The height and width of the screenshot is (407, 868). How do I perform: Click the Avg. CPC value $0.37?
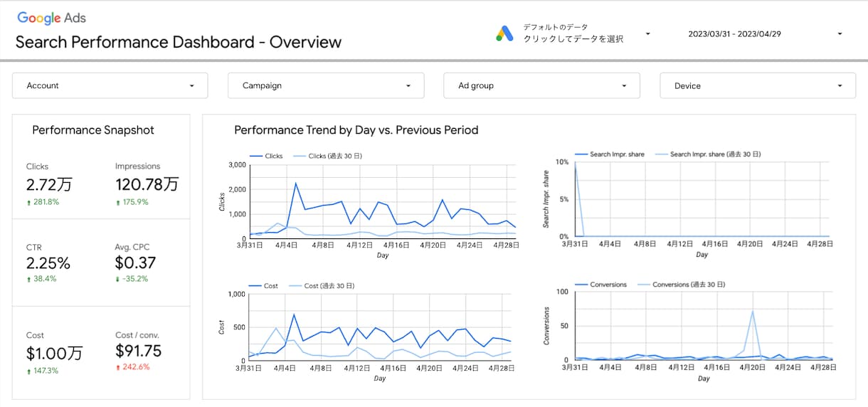coord(135,263)
